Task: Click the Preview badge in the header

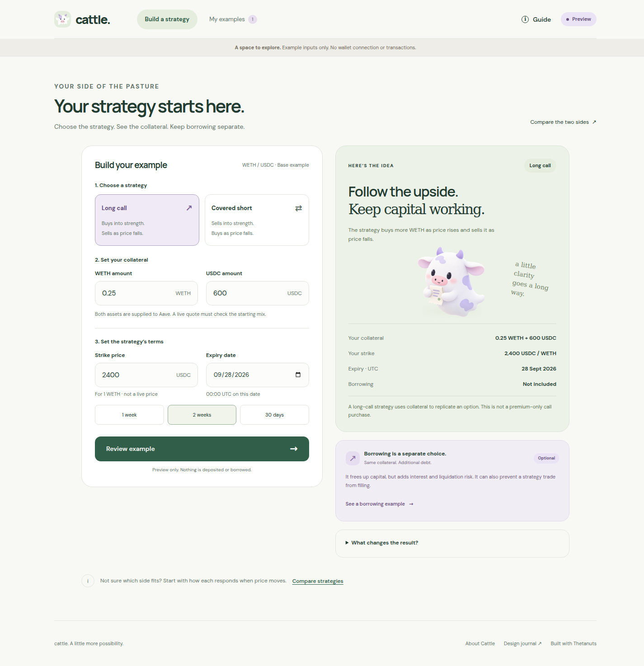Action: pyautogui.click(x=578, y=19)
